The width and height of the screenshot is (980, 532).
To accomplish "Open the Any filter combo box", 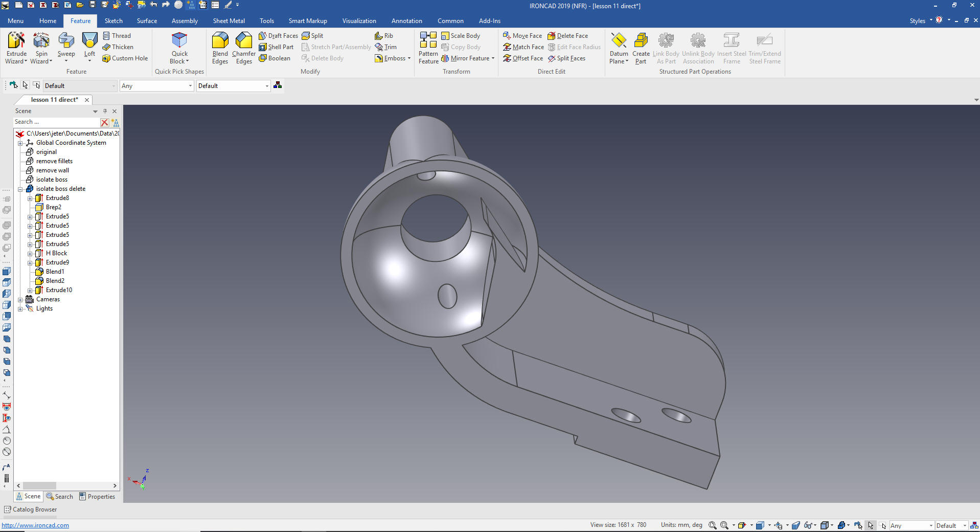I will coord(156,86).
